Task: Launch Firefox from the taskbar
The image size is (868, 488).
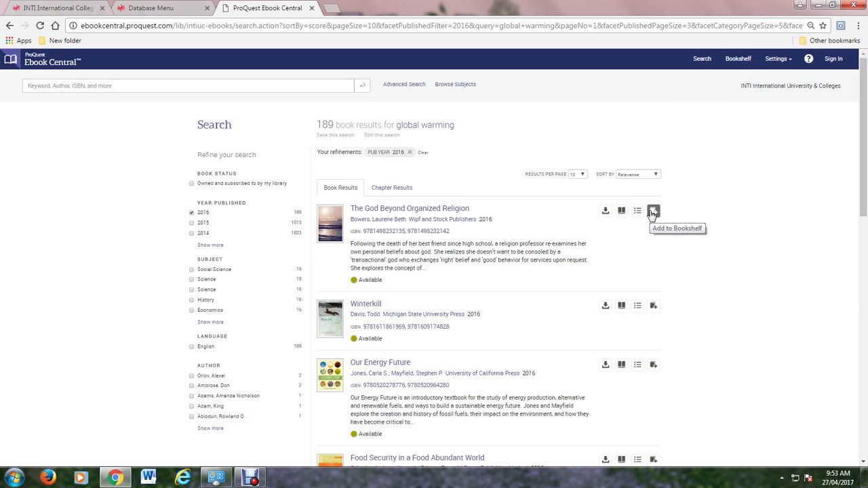Action: [x=47, y=478]
